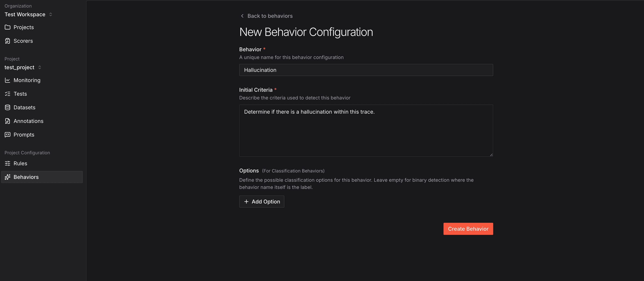Click the Annotations icon
Screen dimensions: 644x281
[x=8, y=121]
